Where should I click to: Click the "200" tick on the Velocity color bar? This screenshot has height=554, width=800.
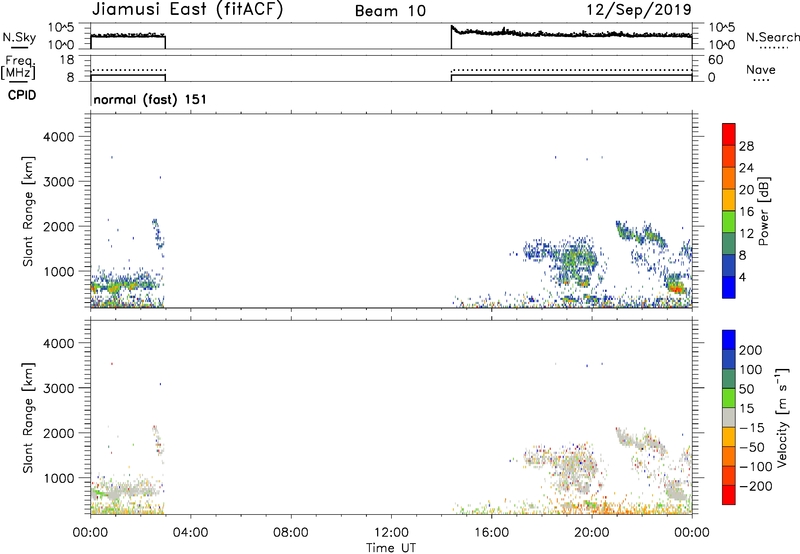pyautogui.click(x=751, y=350)
